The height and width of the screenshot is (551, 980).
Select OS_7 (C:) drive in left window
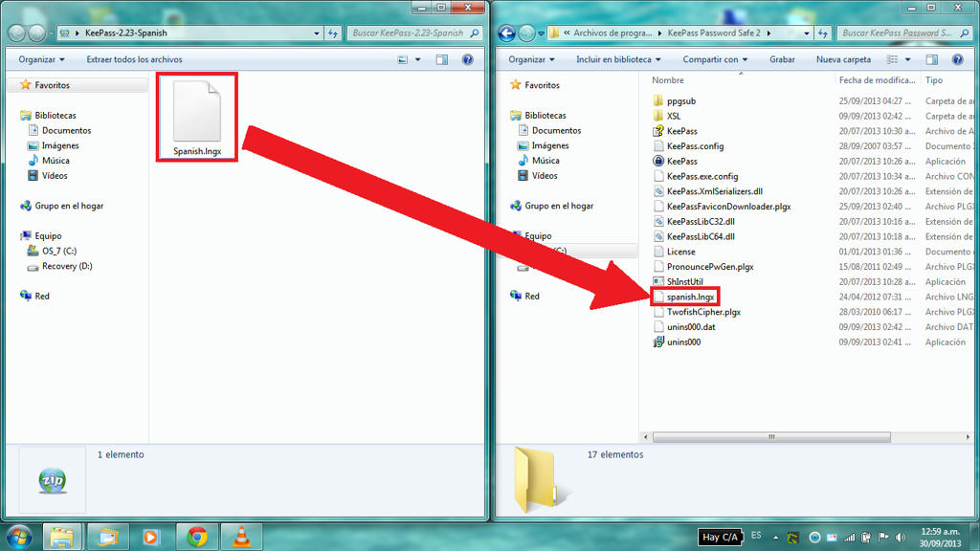pos(59,251)
